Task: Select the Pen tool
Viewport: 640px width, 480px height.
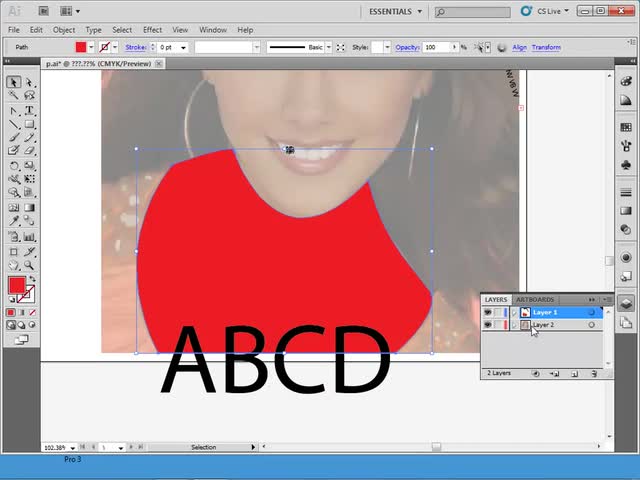Action: click(x=13, y=111)
